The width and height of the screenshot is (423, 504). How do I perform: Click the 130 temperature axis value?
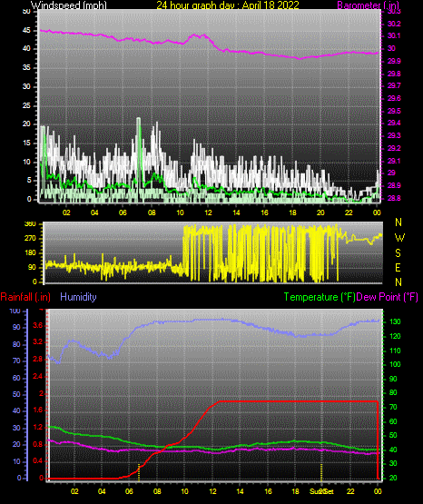click(395, 321)
